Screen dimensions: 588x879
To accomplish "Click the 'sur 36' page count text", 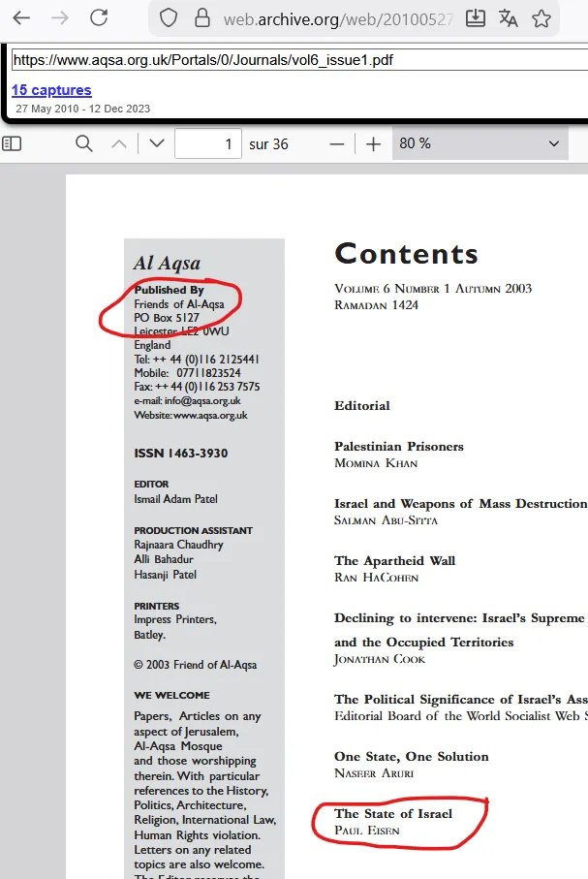I will tap(268, 144).
